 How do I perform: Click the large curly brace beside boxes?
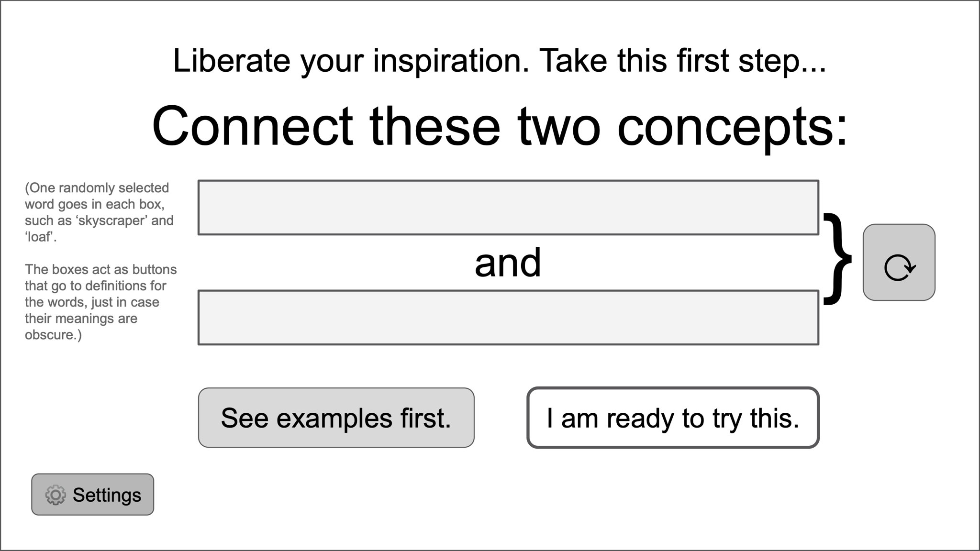[837, 259]
